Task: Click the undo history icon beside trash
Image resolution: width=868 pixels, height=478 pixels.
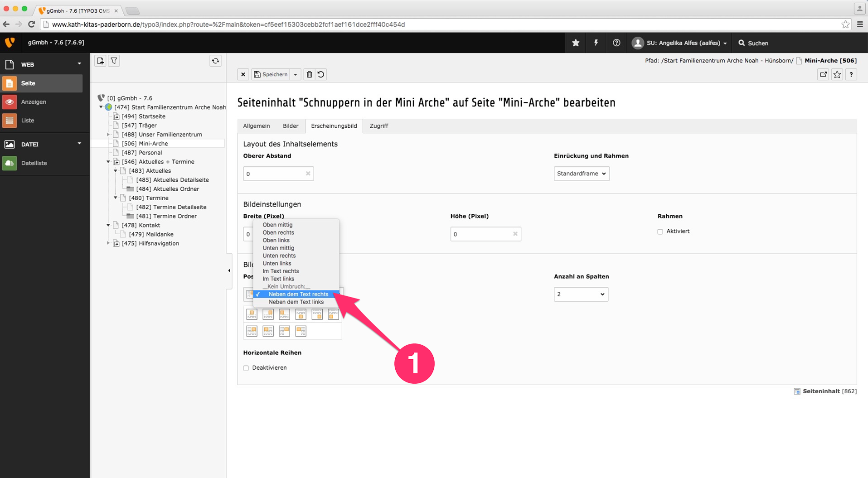Action: click(x=321, y=74)
